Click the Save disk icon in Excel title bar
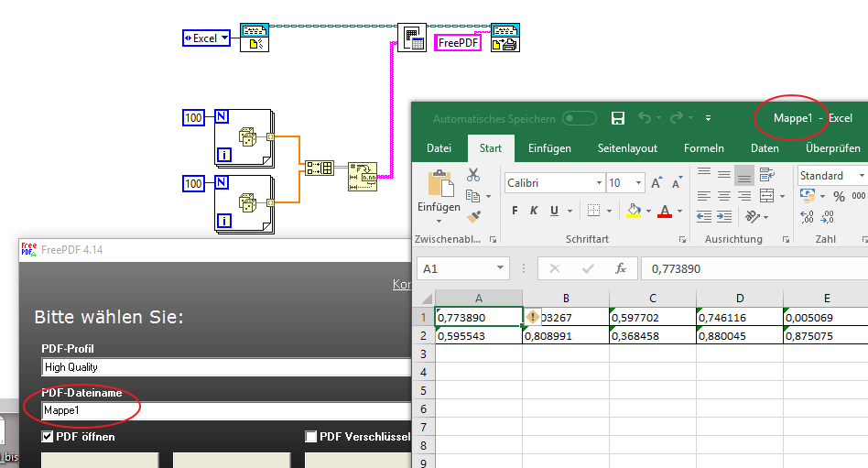Image resolution: width=868 pixels, height=468 pixels. point(618,118)
